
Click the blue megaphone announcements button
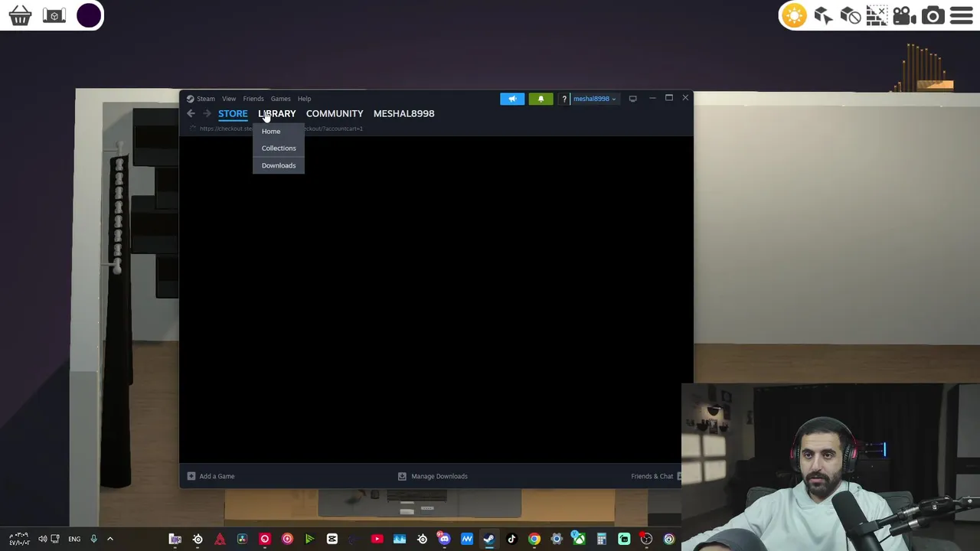tap(512, 99)
